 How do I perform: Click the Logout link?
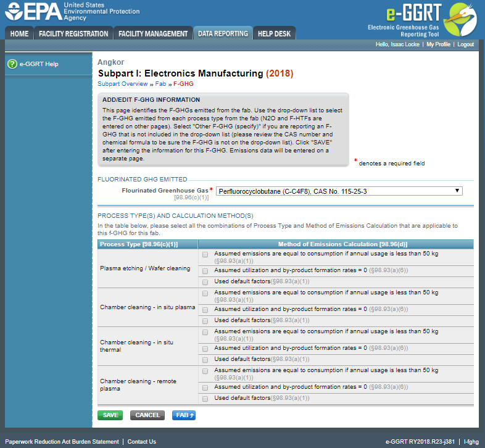click(x=465, y=44)
